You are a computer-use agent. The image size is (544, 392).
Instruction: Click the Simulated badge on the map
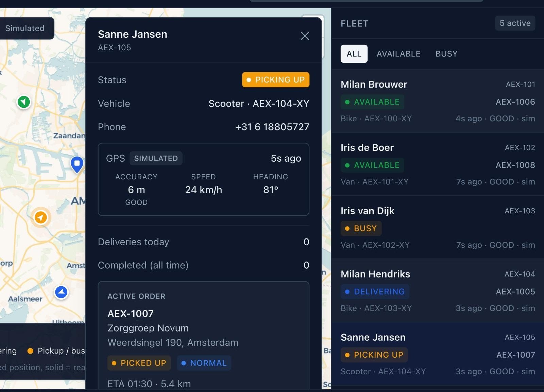[24, 28]
